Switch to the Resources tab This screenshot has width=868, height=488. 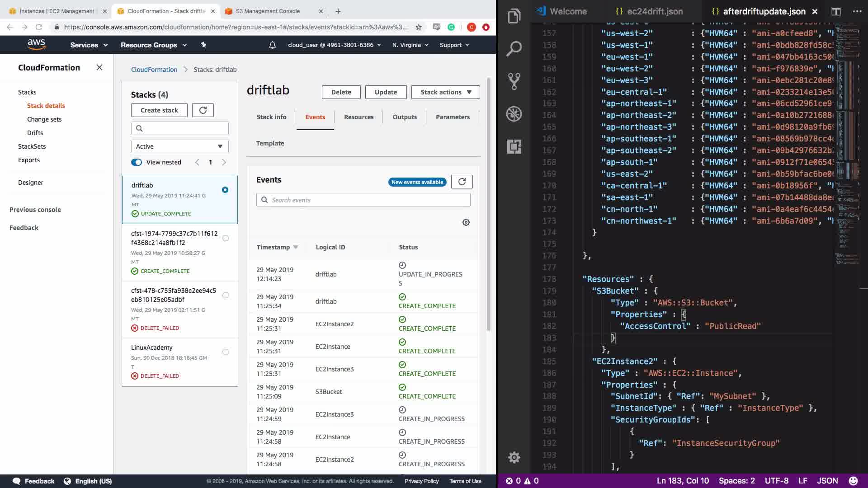[359, 117]
